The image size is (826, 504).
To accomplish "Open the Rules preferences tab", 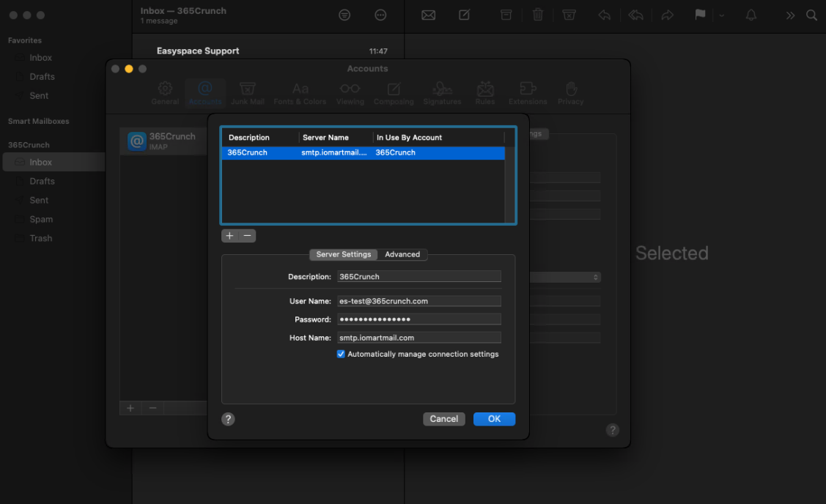I will [x=485, y=94].
